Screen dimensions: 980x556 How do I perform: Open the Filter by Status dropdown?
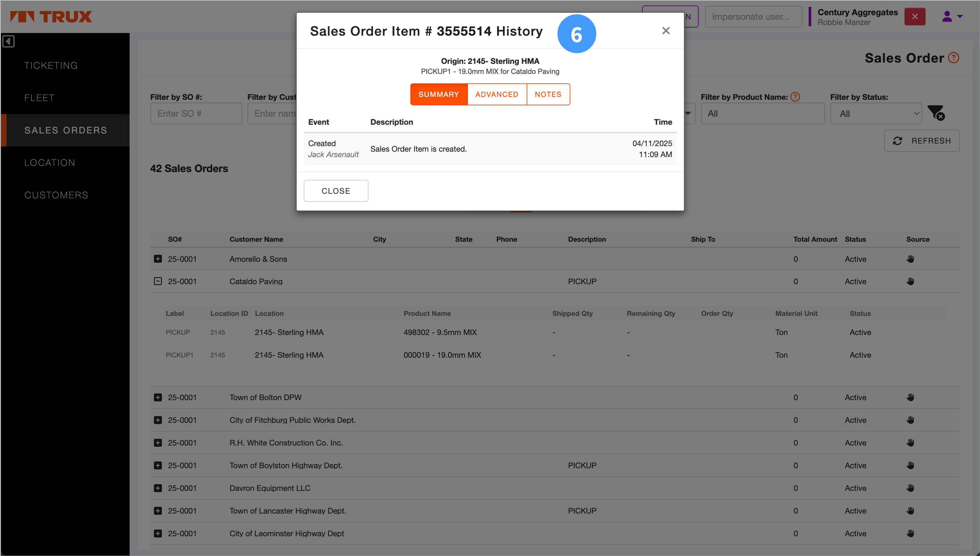(876, 113)
